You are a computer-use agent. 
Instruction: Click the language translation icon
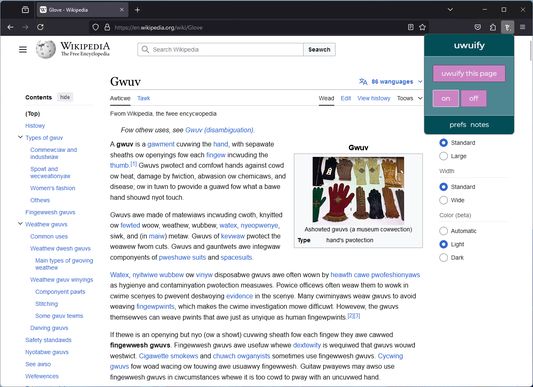tap(363, 82)
